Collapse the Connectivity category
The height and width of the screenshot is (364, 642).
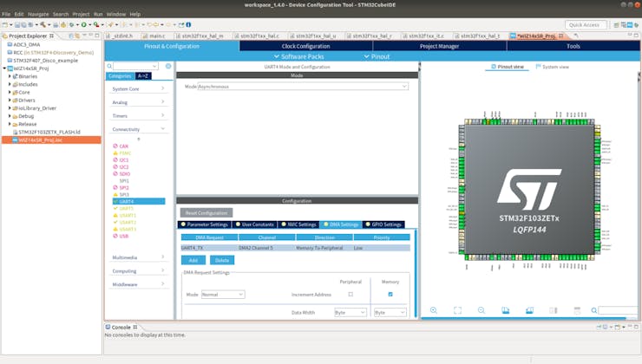point(139,129)
